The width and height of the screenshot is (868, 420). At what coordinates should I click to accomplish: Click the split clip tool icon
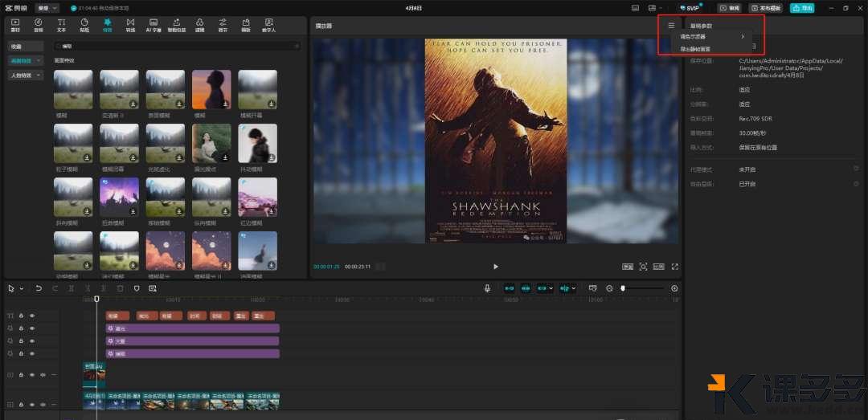(72, 288)
